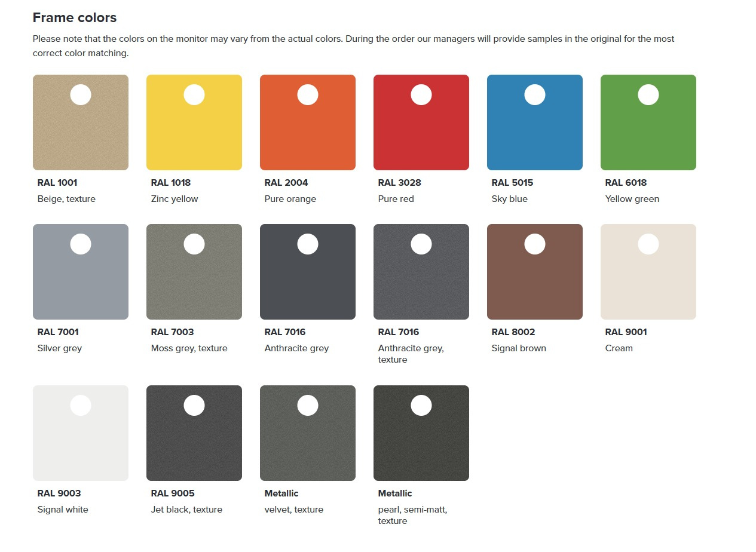
Task: Pick the Signal brown RAL 8002 swatch
Action: pyautogui.click(x=534, y=272)
